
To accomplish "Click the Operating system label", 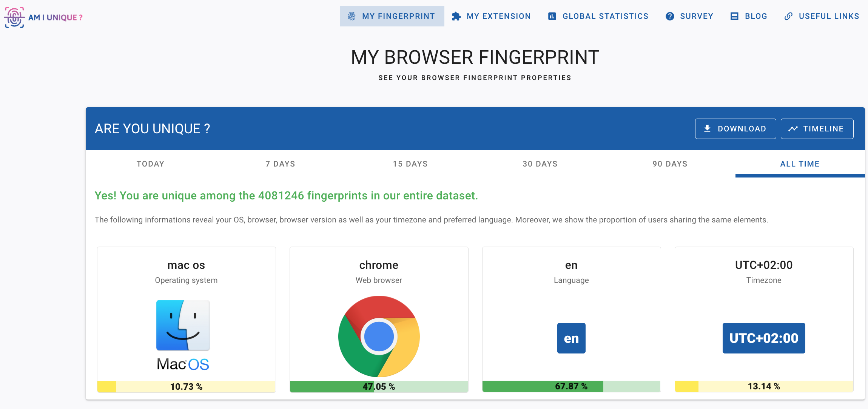I will click(x=186, y=280).
